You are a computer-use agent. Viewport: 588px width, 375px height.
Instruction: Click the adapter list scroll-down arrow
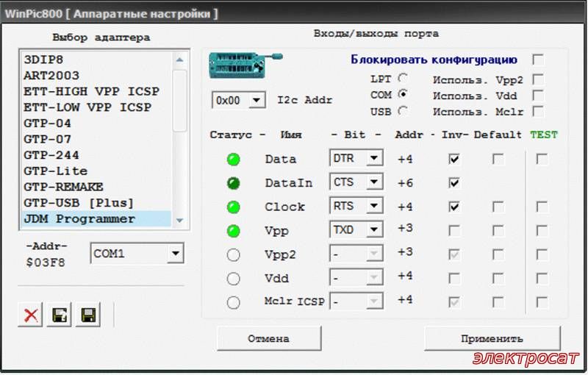click(179, 221)
